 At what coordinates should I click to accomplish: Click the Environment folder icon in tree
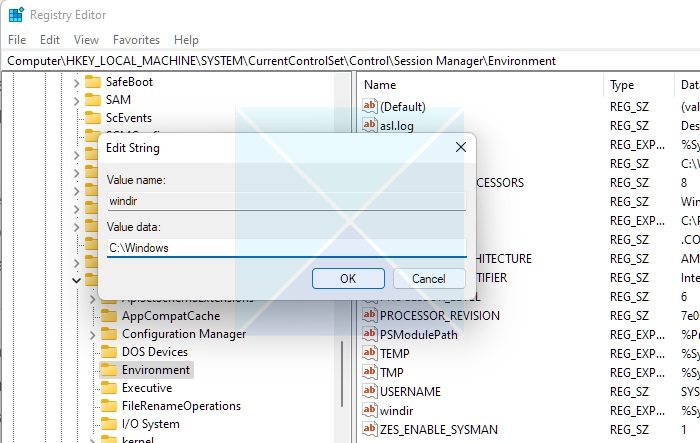click(109, 369)
